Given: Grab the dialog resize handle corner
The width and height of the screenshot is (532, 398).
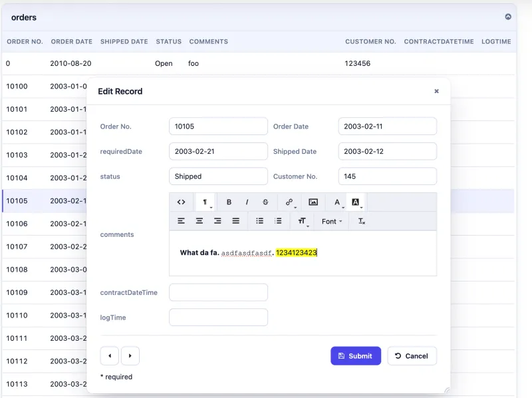Looking at the screenshot, I should [447, 391].
